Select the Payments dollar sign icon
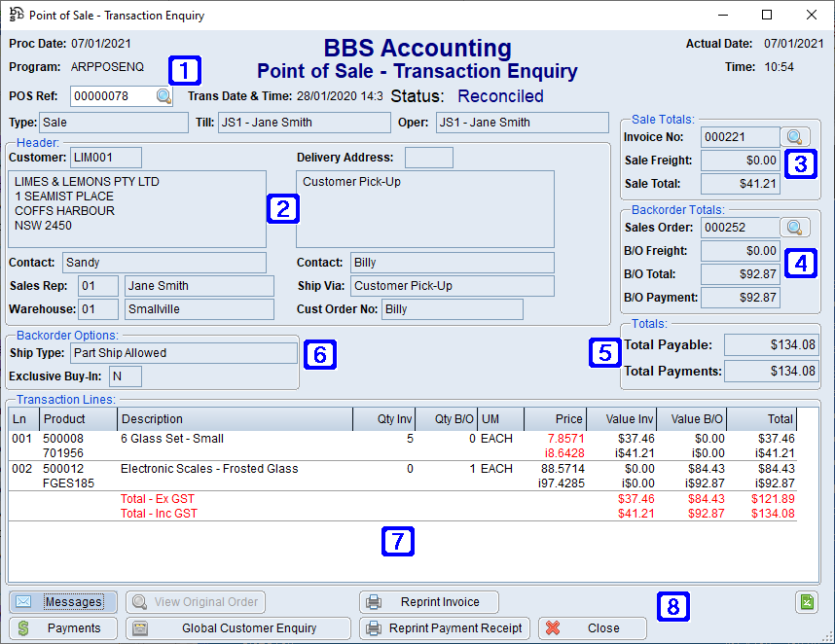Screen dimensions: 835x644 tap(23, 628)
